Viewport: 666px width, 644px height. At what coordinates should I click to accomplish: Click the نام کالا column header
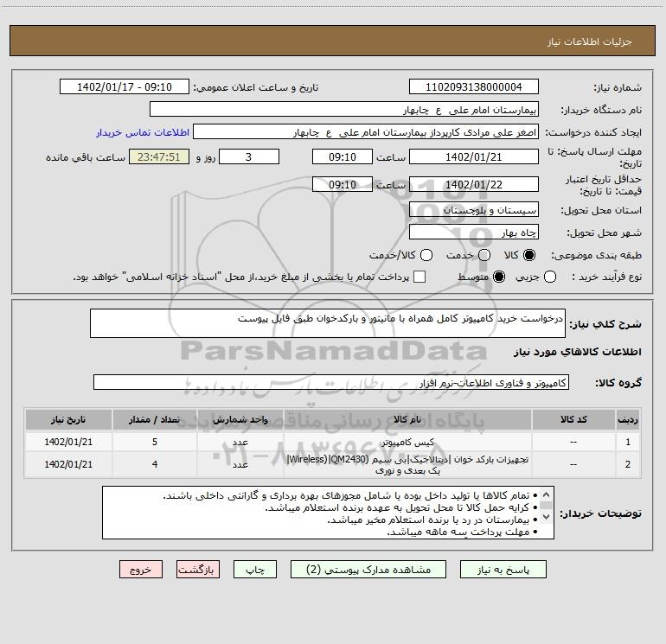(407, 420)
